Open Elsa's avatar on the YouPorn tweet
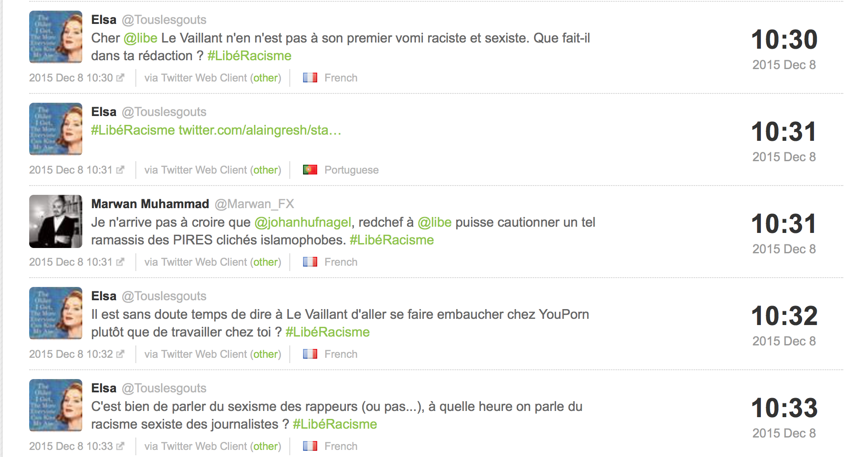 tap(56, 313)
